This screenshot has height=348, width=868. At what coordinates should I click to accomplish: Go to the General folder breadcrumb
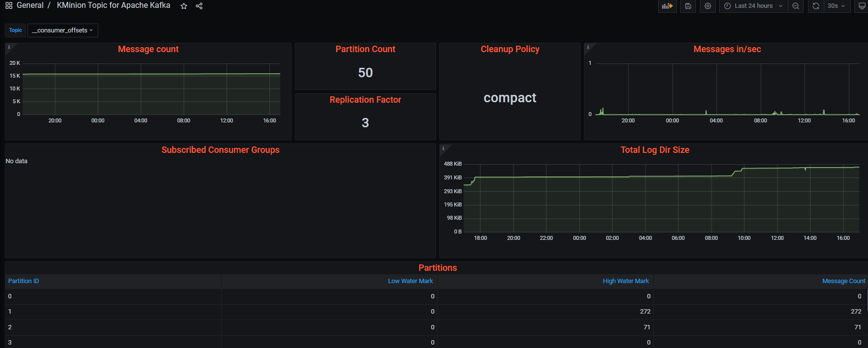click(x=30, y=5)
